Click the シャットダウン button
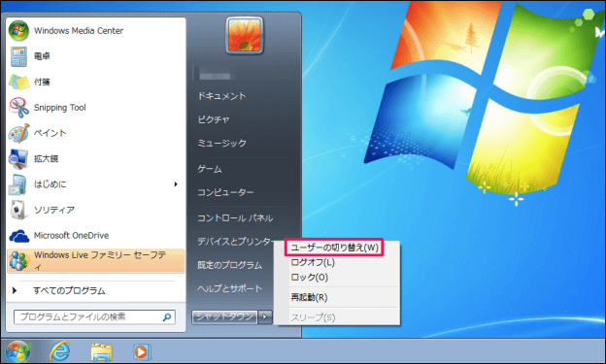The width and height of the screenshot is (606, 364). coord(224,317)
